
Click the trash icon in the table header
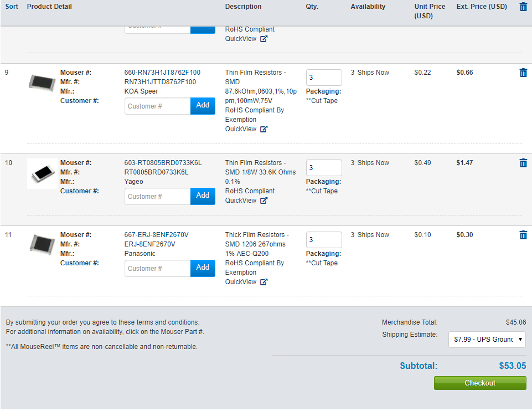(523, 7)
